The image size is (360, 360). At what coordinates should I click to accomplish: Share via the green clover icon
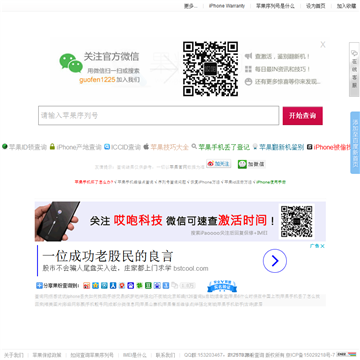[139, 285]
